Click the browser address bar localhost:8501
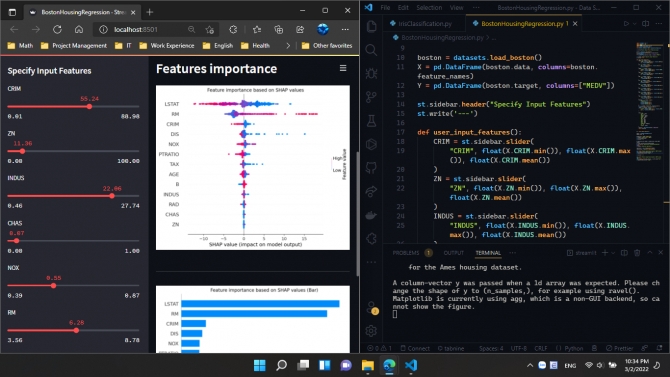670x377 pixels. 136,29
